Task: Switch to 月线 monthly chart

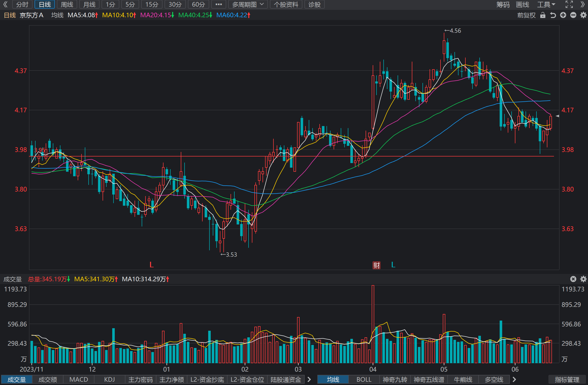Action: pos(89,4)
